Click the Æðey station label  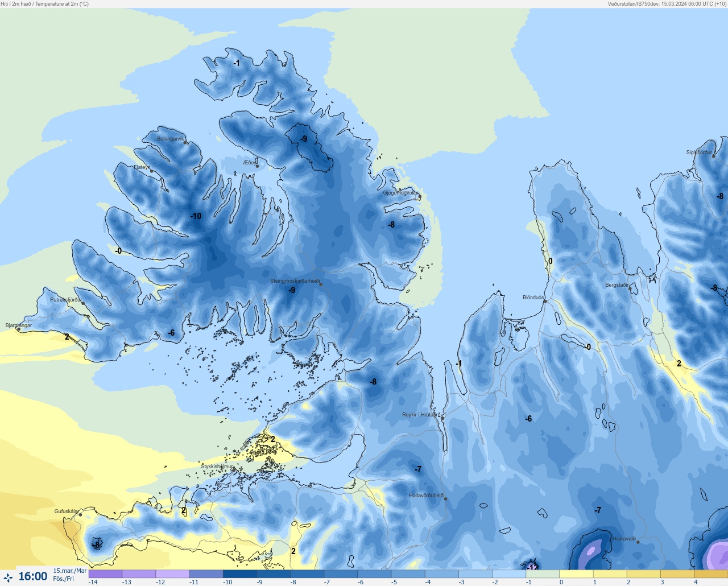(250, 163)
